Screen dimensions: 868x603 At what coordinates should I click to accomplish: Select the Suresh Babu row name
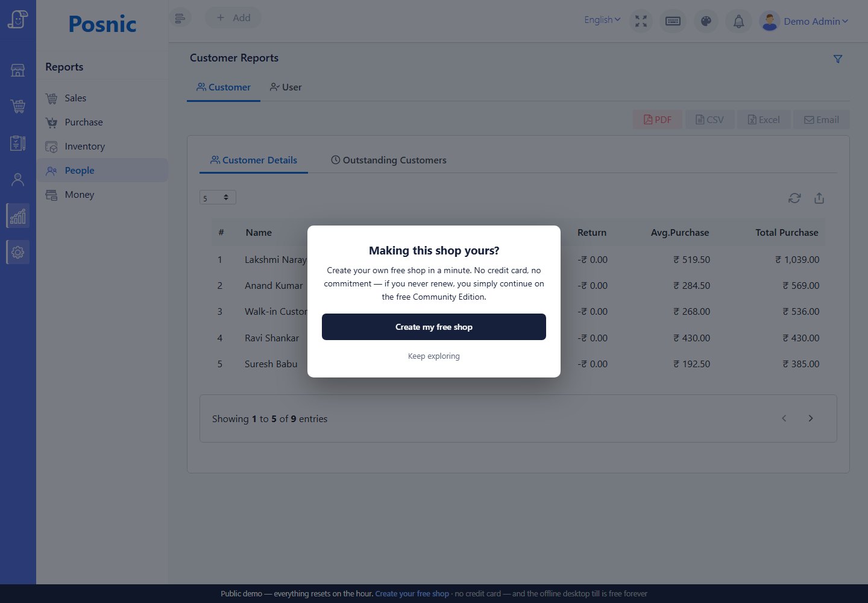point(271,364)
